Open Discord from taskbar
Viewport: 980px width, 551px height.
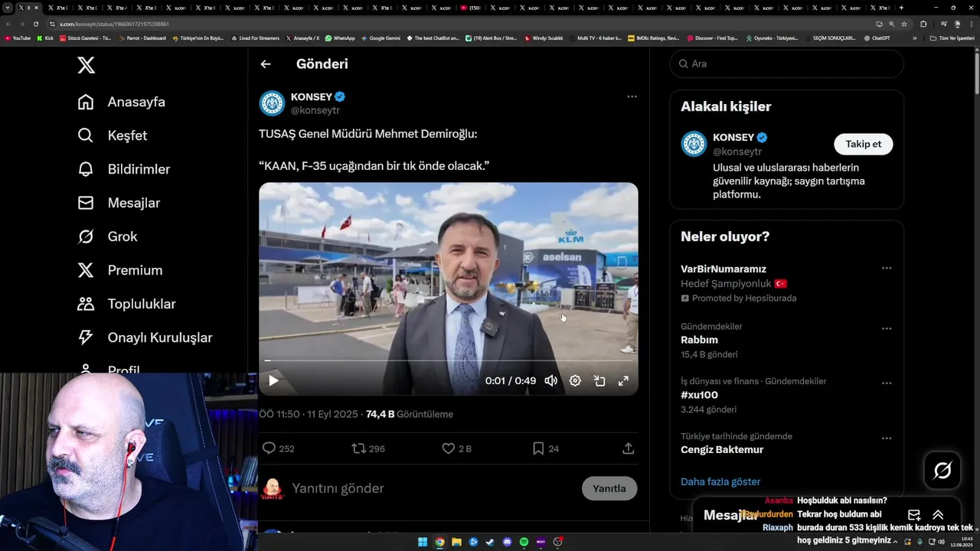[x=507, y=542]
